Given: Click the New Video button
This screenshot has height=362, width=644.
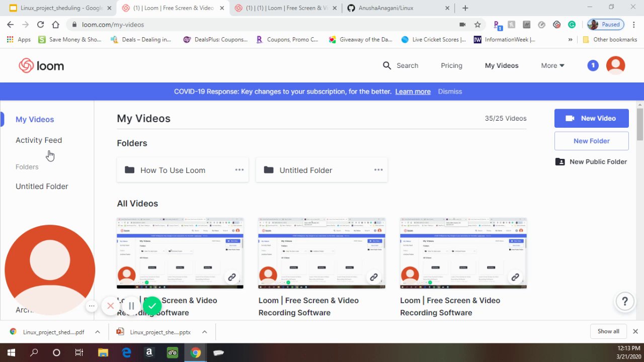Looking at the screenshot, I should click(591, 118).
